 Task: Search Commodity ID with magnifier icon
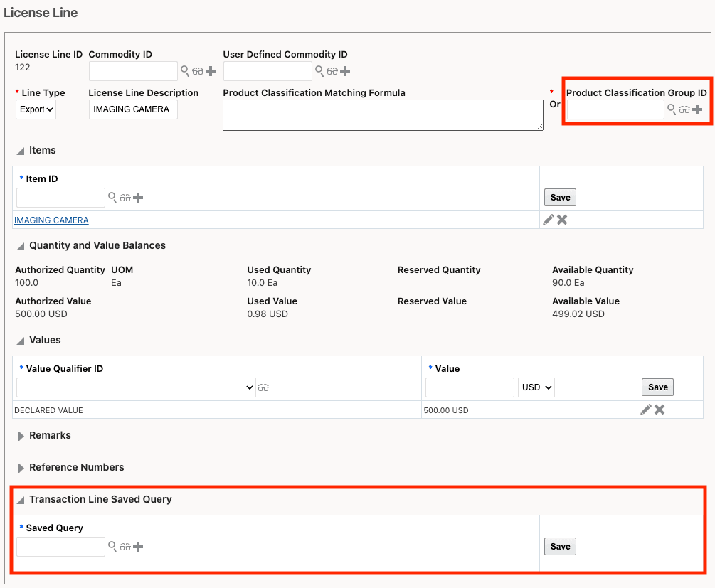coord(185,70)
